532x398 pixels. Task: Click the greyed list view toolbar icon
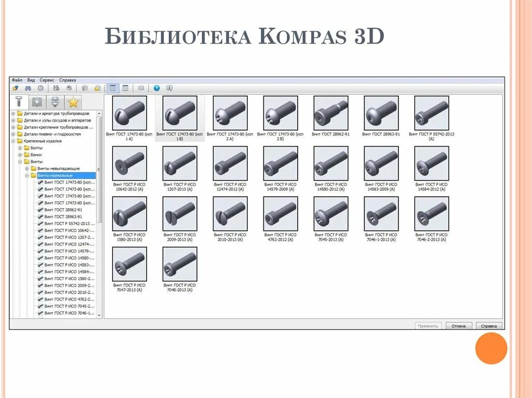pyautogui.click(x=141, y=88)
